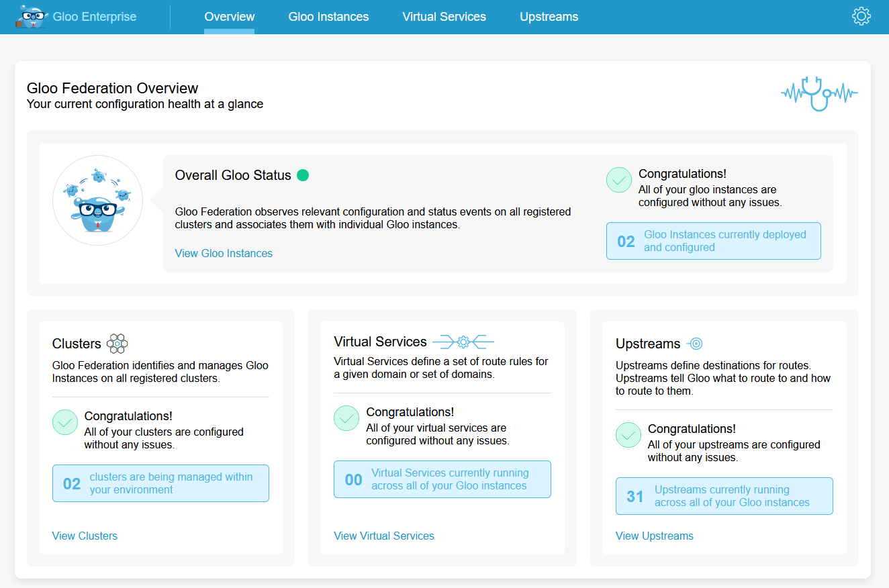The height and width of the screenshot is (588, 889).
Task: Click the Clusters hexagon icon
Action: (117, 344)
